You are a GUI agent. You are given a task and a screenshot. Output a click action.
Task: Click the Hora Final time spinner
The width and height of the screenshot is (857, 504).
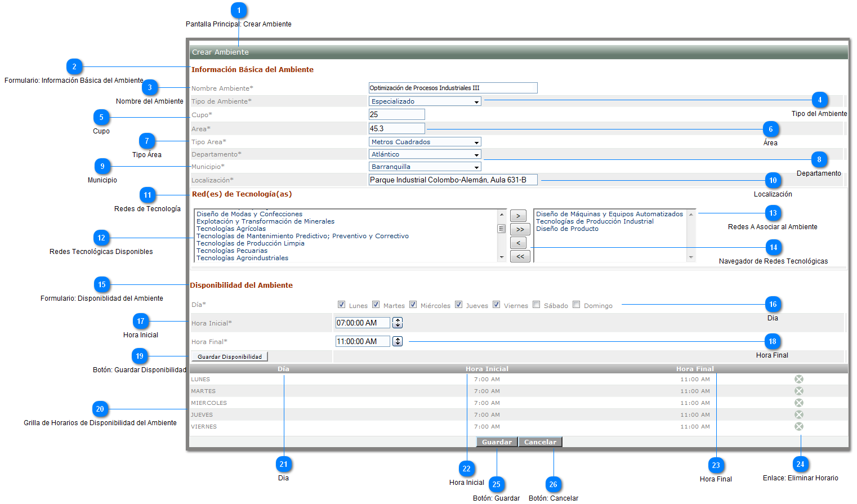coord(398,341)
